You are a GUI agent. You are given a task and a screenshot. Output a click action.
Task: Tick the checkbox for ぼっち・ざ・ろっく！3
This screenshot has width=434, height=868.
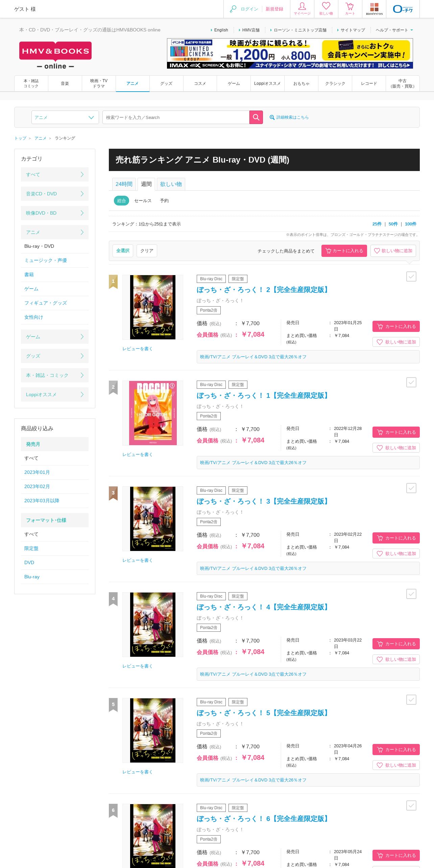tap(411, 488)
